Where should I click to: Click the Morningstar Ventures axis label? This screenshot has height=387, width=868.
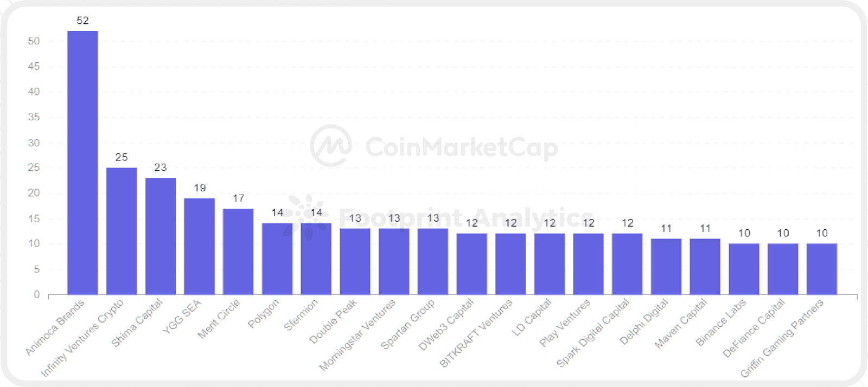[358, 334]
